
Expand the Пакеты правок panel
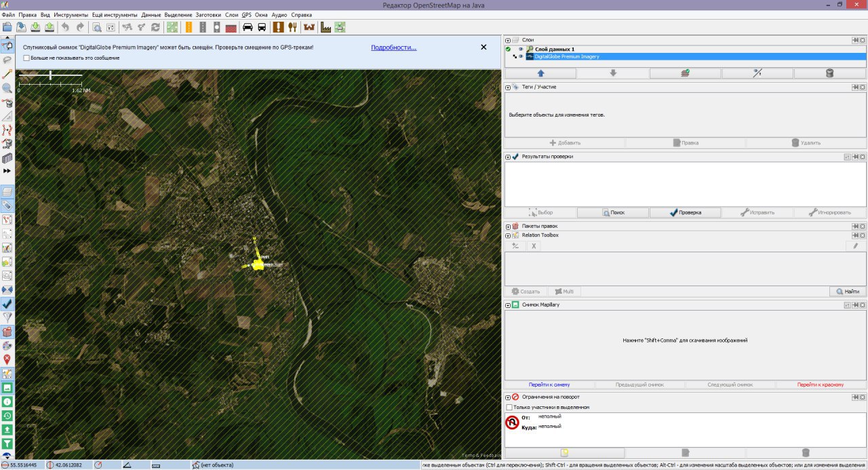point(508,226)
